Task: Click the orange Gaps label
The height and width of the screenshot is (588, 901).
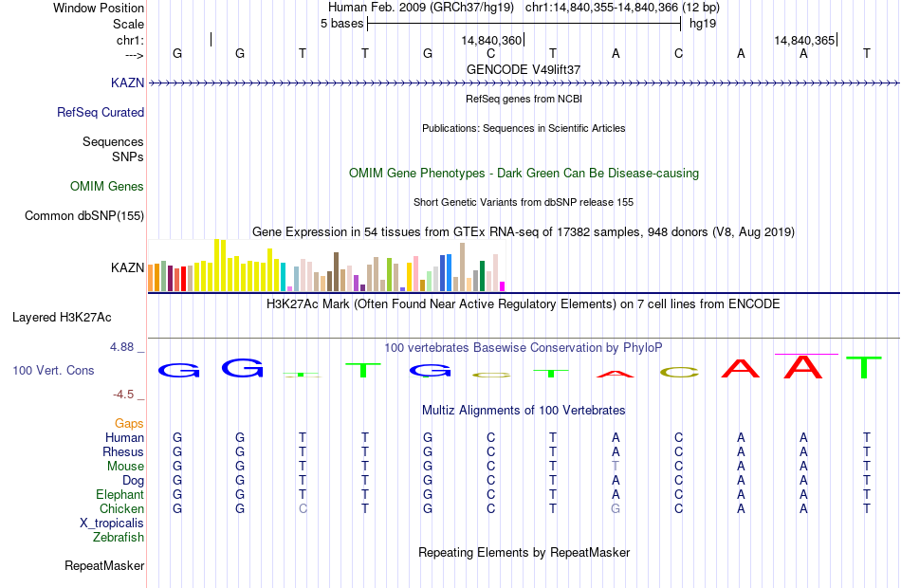Action: [x=129, y=424]
